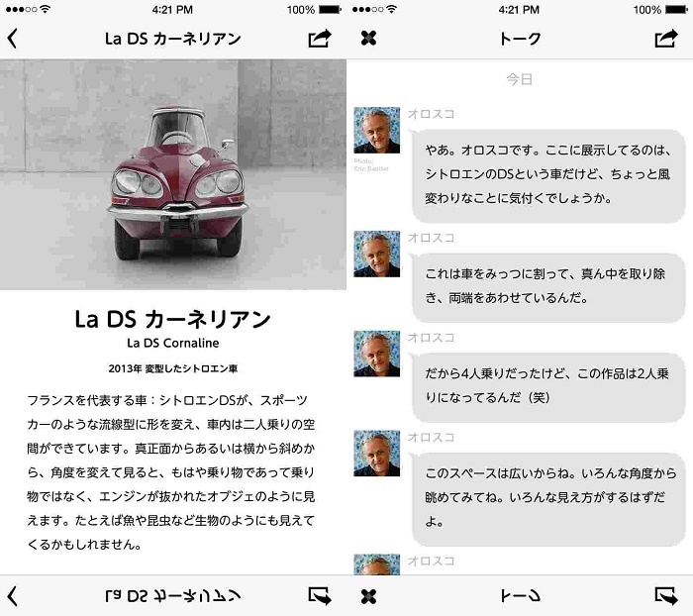Tap Photo: Eric Sander credit text
693x616 pixels.
(x=371, y=165)
